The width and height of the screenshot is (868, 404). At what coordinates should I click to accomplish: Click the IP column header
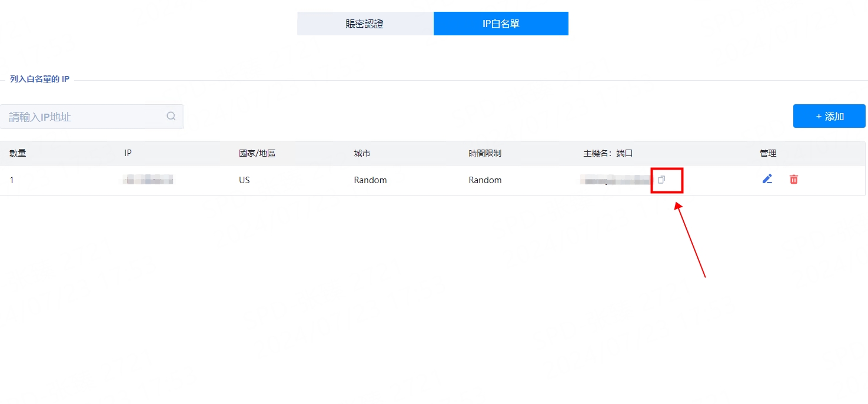click(128, 153)
